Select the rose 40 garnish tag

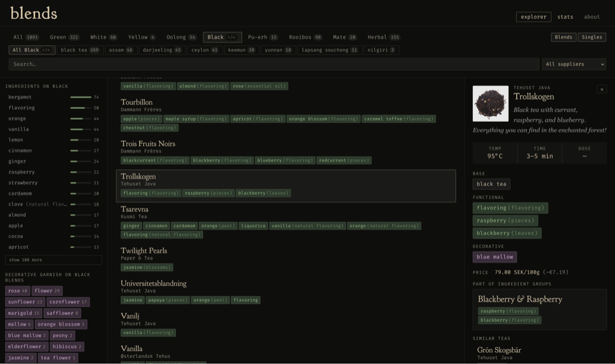(x=18, y=291)
